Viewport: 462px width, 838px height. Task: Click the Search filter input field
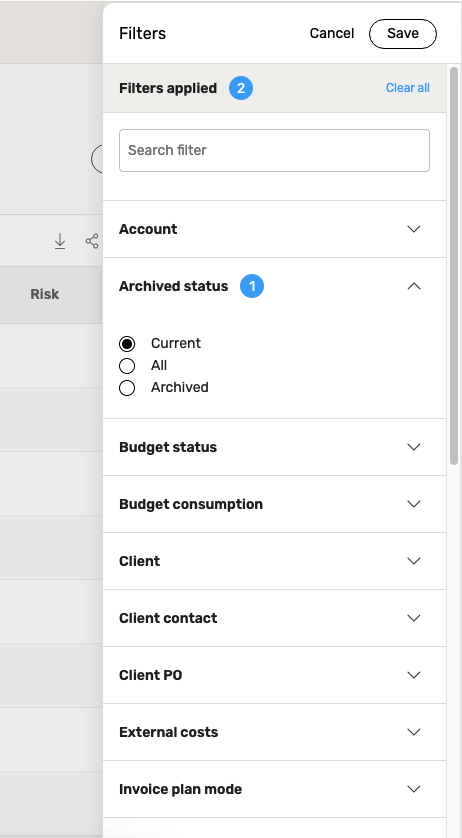pyautogui.click(x=274, y=150)
